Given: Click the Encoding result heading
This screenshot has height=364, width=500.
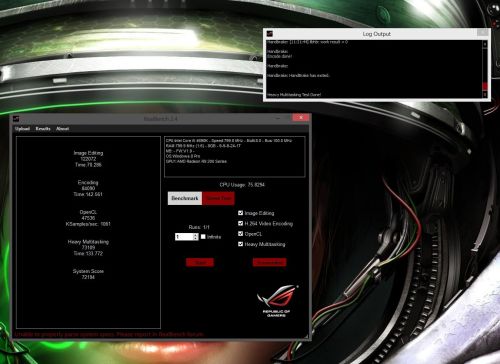Looking at the screenshot, I should point(88,182).
